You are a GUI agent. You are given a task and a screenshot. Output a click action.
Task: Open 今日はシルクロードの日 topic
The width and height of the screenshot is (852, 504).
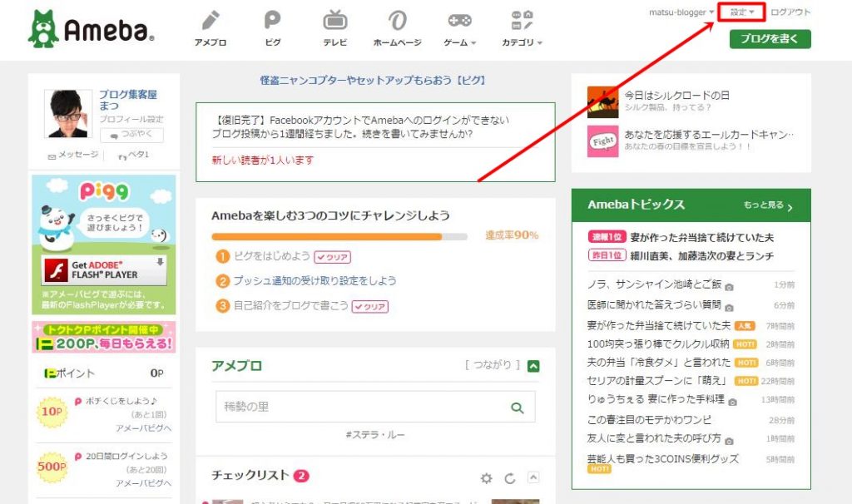(676, 96)
